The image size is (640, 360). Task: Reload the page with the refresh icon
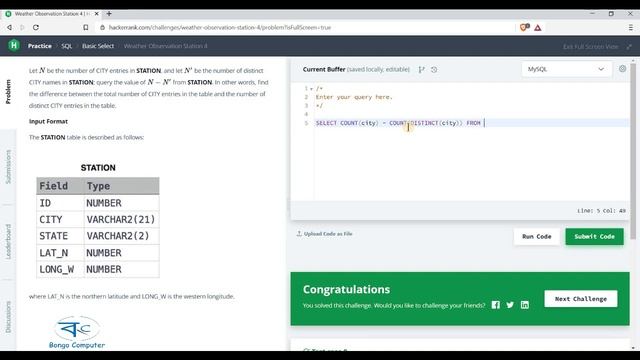pyautogui.click(x=36, y=27)
